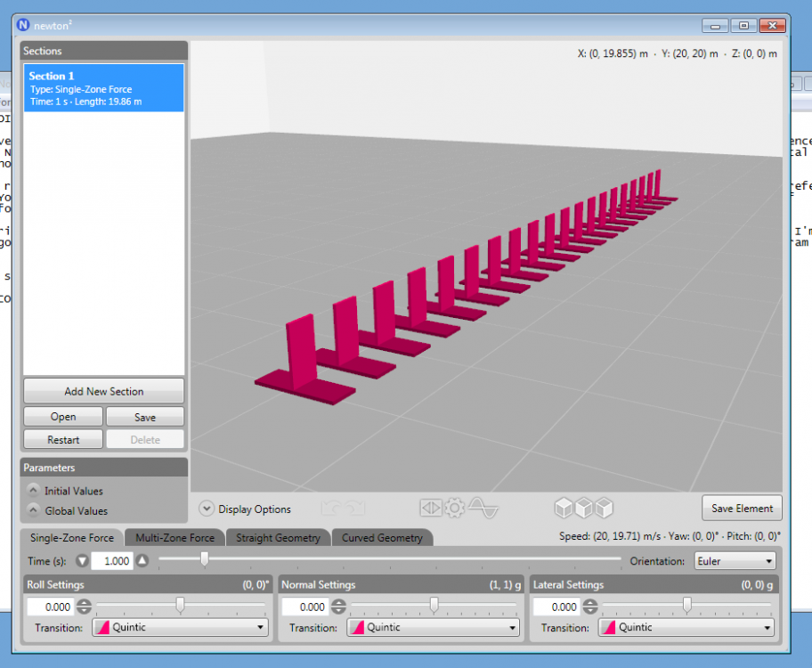
Task: Click the undo arrow icon
Action: 331,509
